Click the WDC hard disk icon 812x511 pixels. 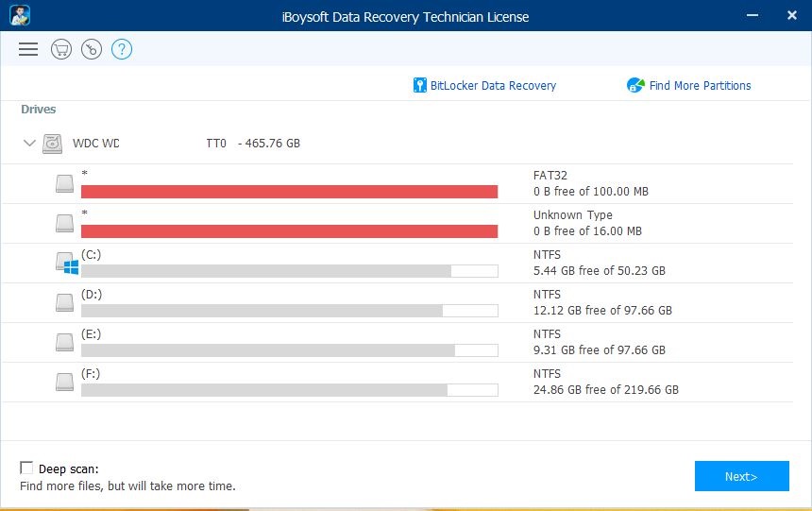52,144
